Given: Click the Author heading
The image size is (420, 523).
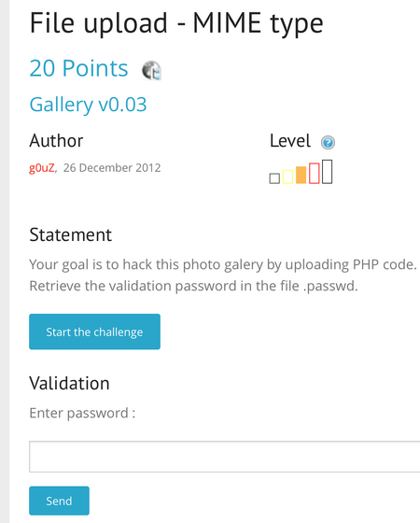Looking at the screenshot, I should (56, 141).
